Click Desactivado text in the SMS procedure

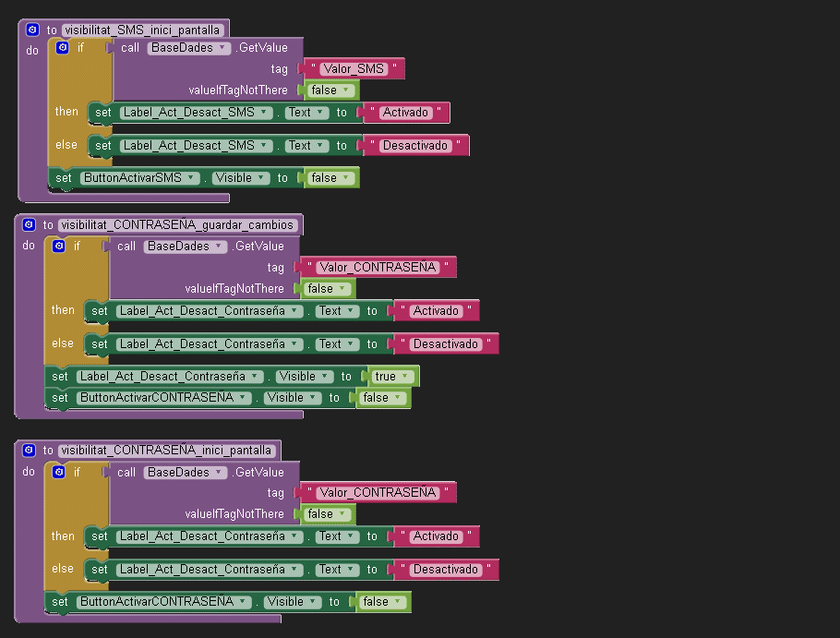[415, 146]
